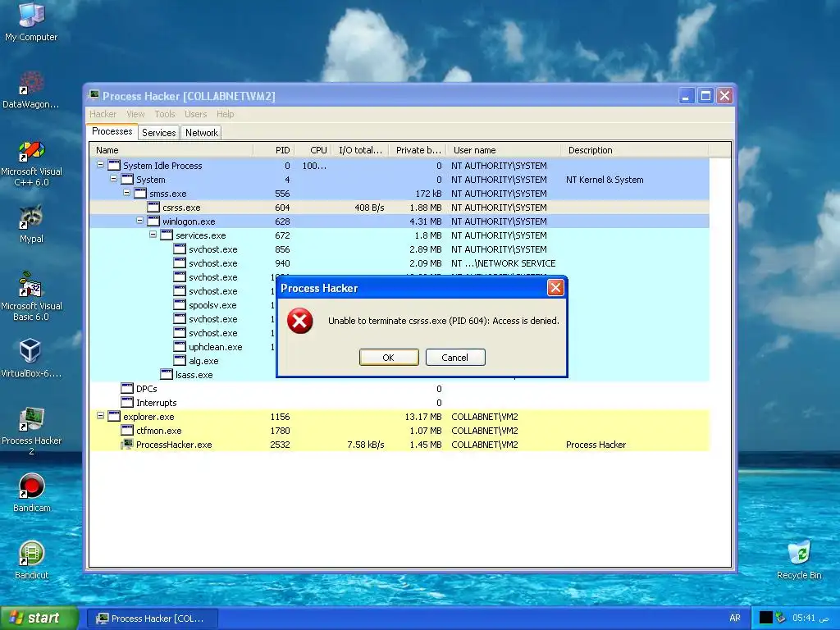
Task: Open the Users menu
Action: pyautogui.click(x=195, y=114)
